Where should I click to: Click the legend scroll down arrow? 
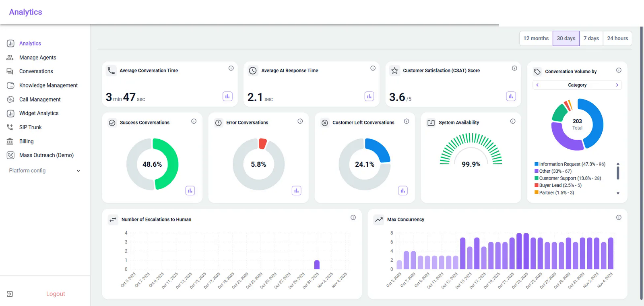tap(618, 193)
